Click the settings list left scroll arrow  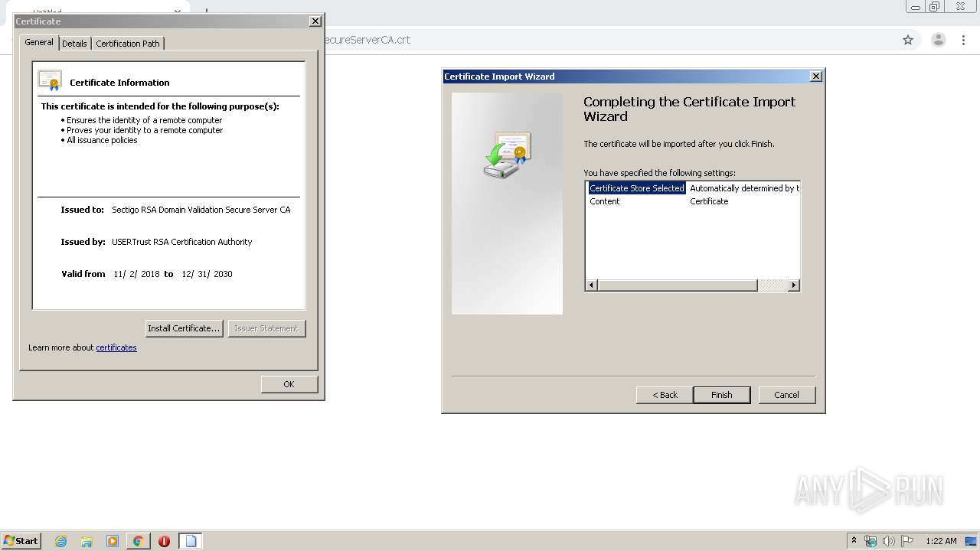coord(591,285)
